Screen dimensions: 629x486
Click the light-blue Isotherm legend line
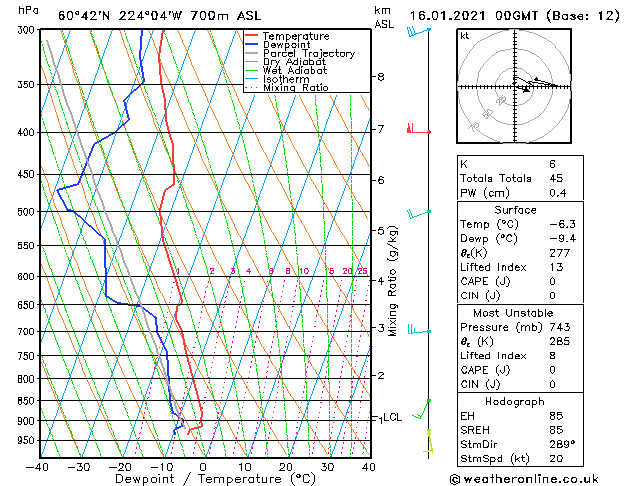click(x=251, y=79)
